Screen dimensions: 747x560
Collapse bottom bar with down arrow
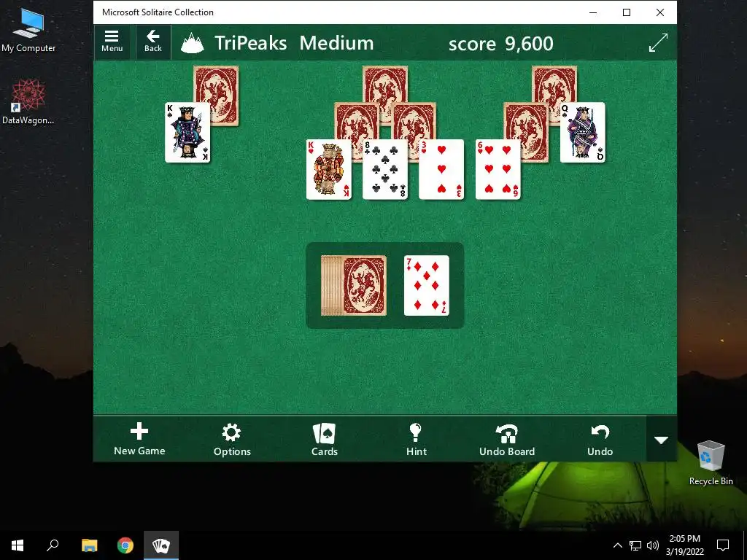pos(661,440)
